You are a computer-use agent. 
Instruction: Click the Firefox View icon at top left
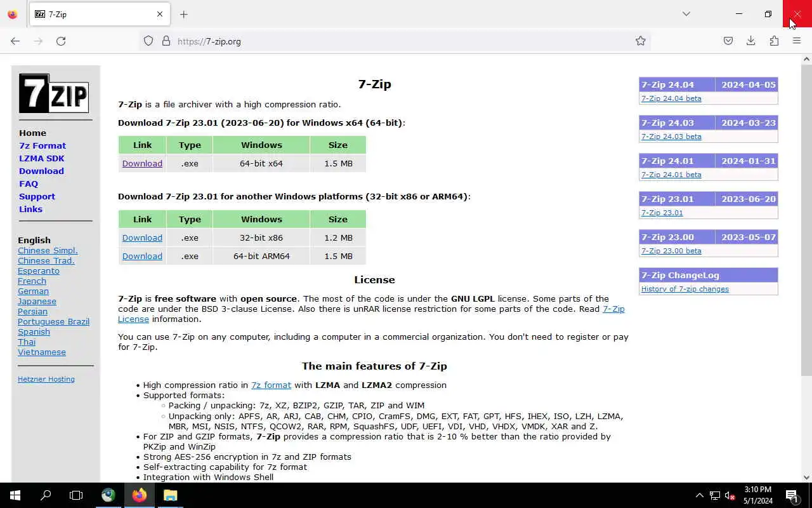pyautogui.click(x=13, y=14)
